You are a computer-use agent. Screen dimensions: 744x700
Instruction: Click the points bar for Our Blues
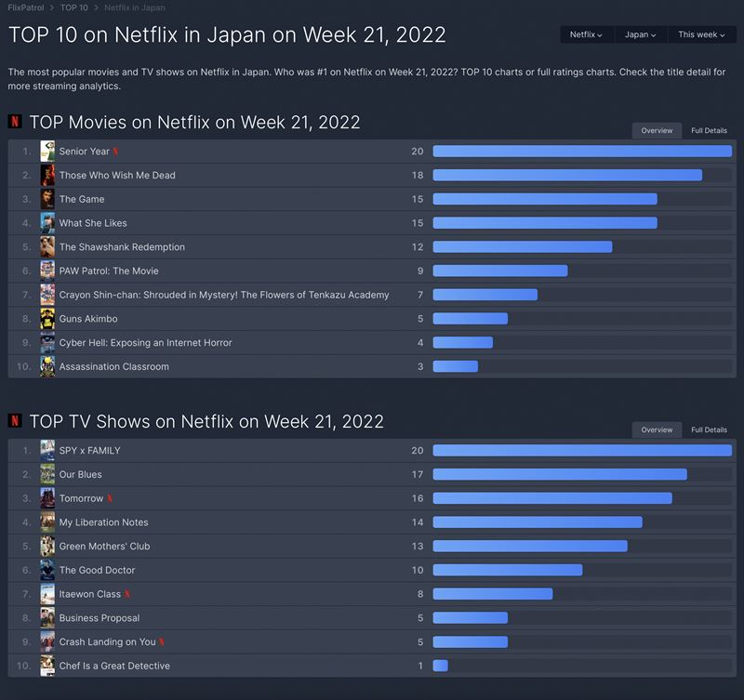point(560,475)
